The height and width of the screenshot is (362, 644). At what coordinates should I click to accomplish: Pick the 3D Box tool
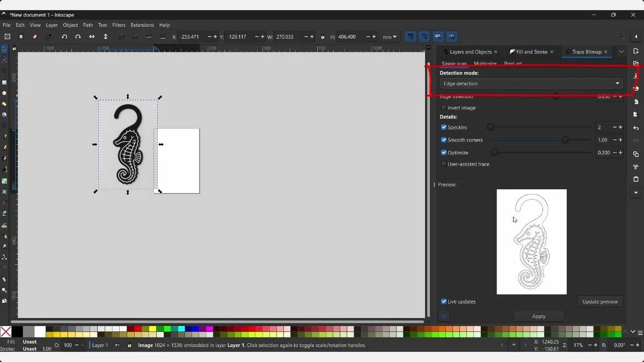pyautogui.click(x=4, y=115)
